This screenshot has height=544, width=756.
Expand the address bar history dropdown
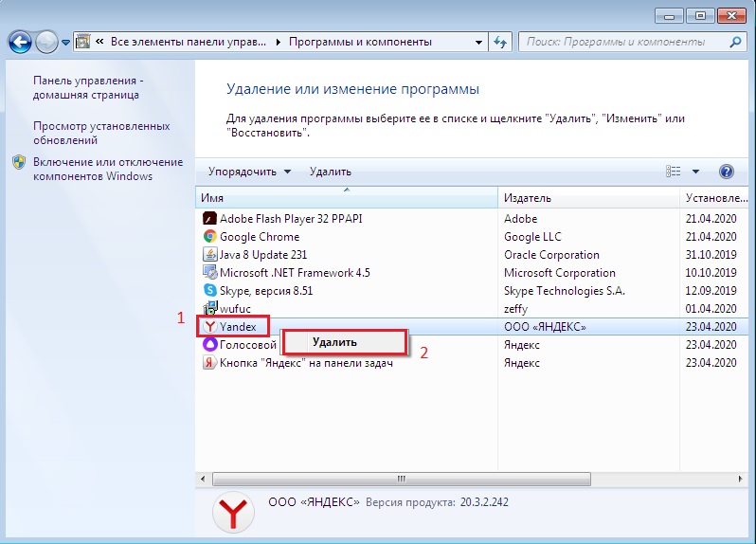point(478,43)
